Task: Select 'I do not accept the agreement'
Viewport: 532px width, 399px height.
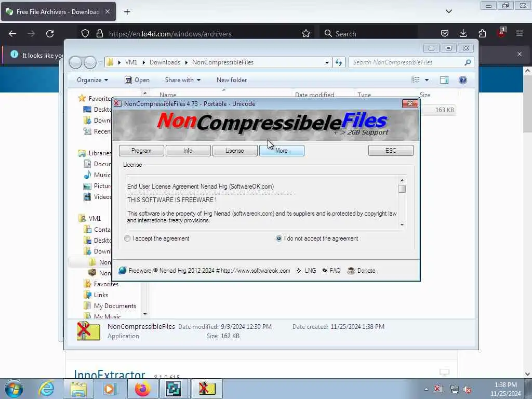Action: (x=279, y=238)
